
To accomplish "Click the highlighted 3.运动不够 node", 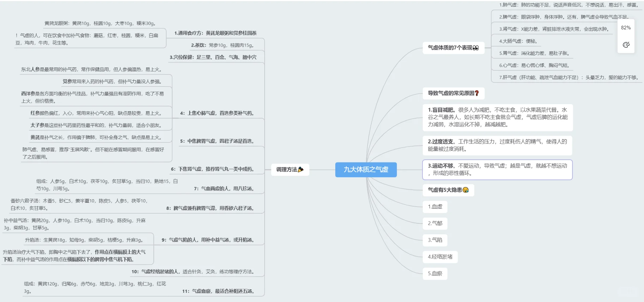I will coord(498,170).
